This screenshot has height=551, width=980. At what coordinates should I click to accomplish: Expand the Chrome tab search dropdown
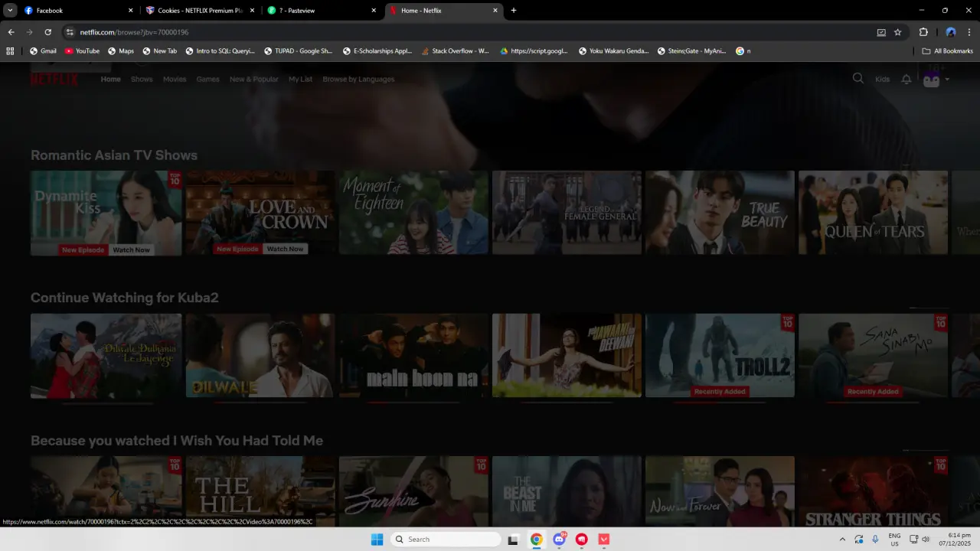pos(11,11)
